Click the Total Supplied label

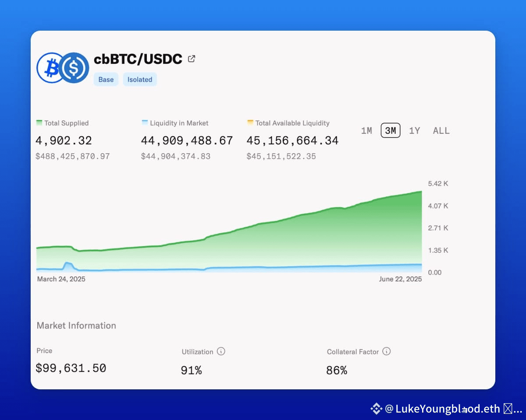(x=67, y=123)
